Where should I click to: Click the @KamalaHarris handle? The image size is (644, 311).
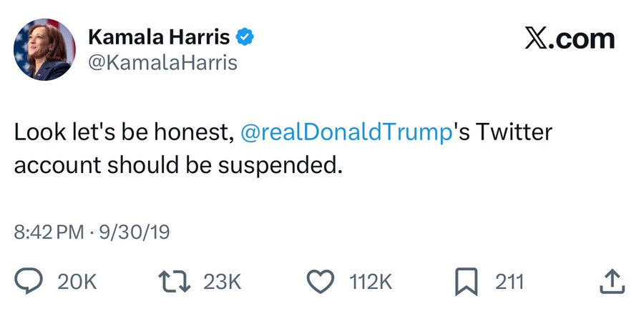[162, 64]
